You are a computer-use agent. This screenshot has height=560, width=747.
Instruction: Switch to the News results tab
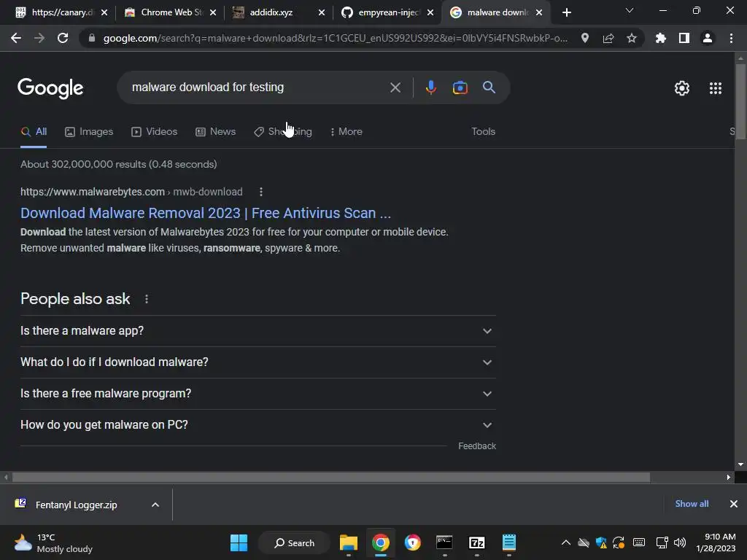pyautogui.click(x=216, y=132)
